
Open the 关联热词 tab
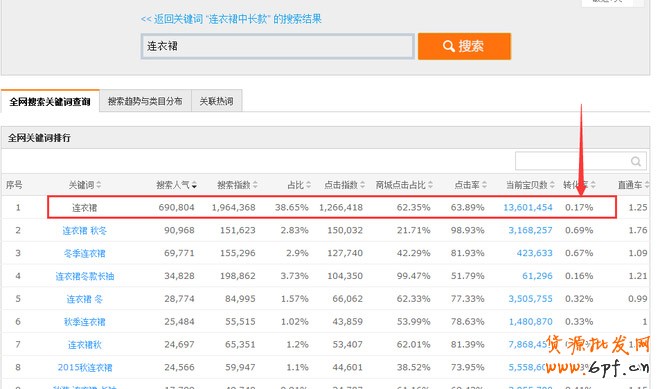pos(216,101)
